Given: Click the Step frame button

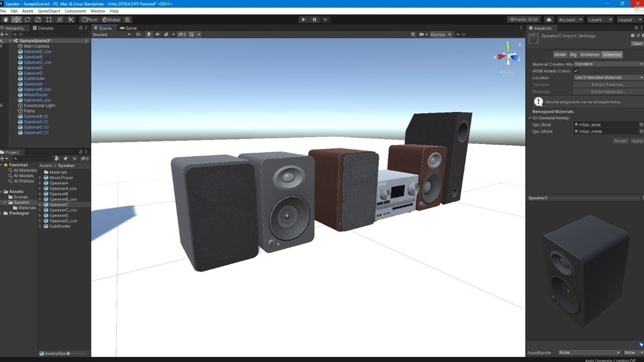Looking at the screenshot, I should (x=325, y=19).
